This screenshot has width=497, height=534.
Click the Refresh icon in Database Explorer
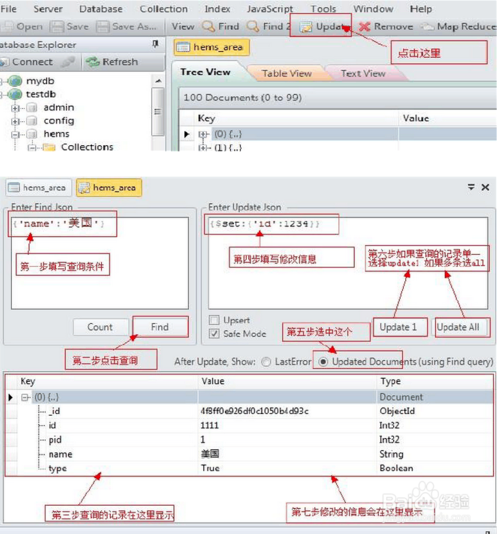point(92,62)
